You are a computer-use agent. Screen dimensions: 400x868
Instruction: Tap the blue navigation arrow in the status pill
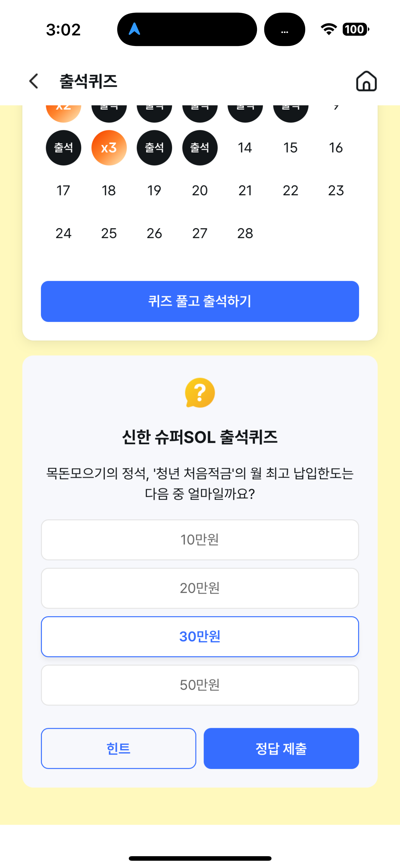coord(135,29)
